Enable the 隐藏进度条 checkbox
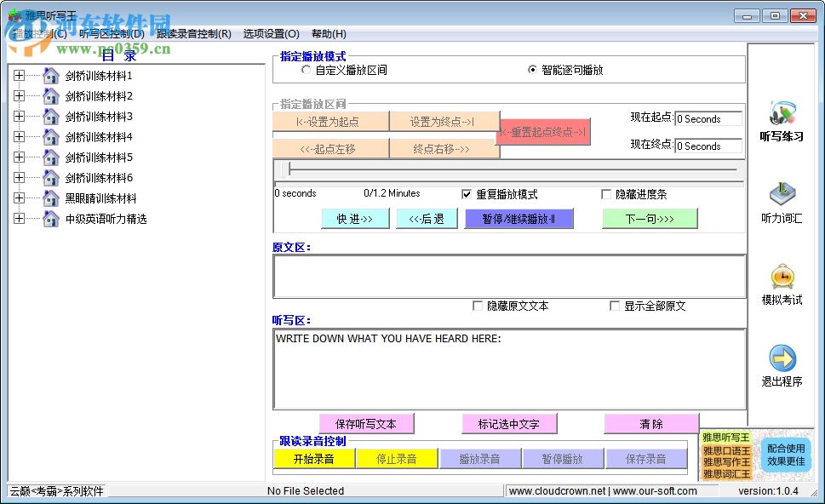The height and width of the screenshot is (504, 825). 606,194
